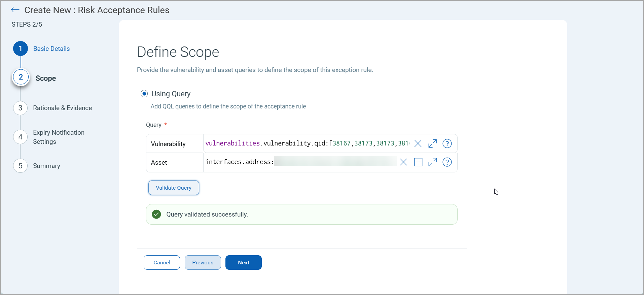Open help for the Asset query
Viewport: 644px width, 295px height.
tap(447, 162)
